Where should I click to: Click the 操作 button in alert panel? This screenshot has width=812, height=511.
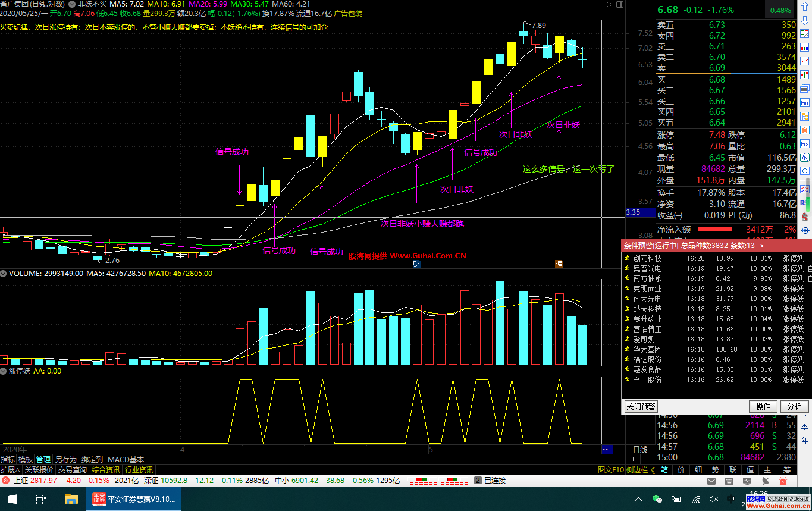pos(763,406)
